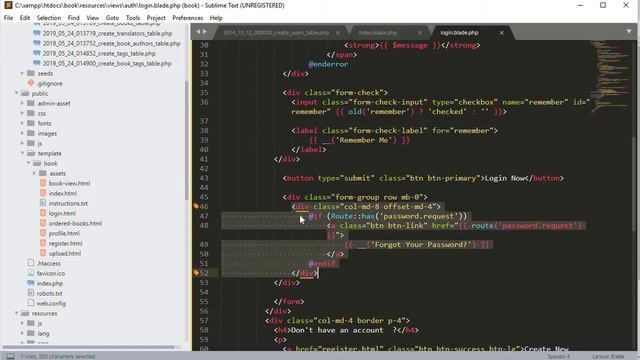Expand the lang folder
The image size is (640, 360).
click(x=22, y=333)
